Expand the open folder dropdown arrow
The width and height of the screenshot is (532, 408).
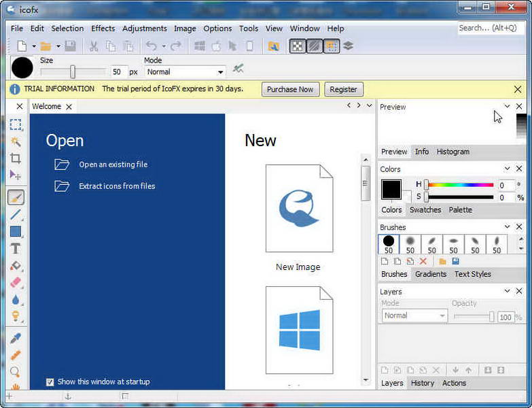coord(58,46)
